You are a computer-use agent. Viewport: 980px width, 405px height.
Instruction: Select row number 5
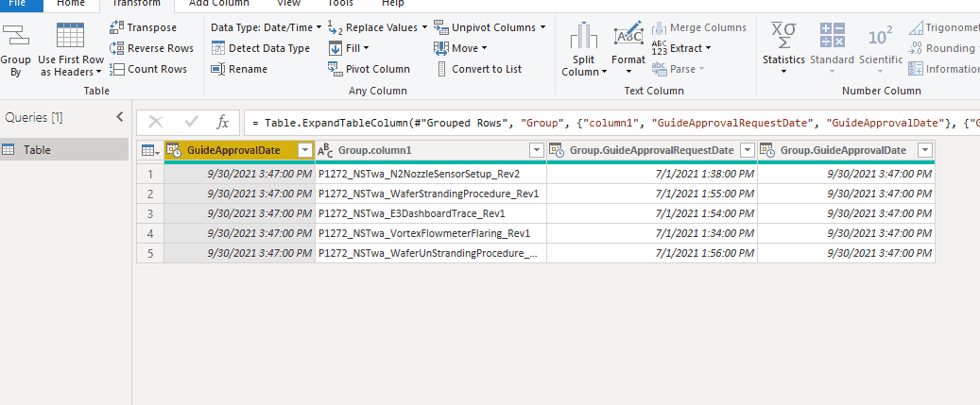coord(150,253)
